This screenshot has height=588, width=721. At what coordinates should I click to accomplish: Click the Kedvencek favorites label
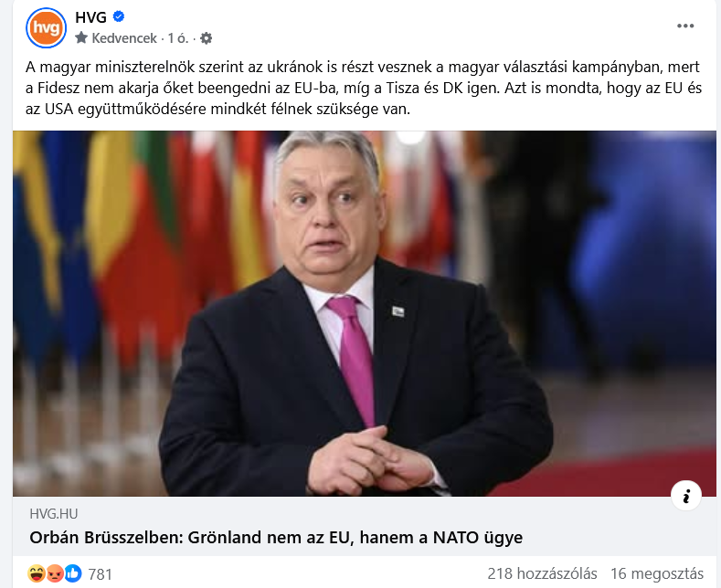(x=124, y=38)
